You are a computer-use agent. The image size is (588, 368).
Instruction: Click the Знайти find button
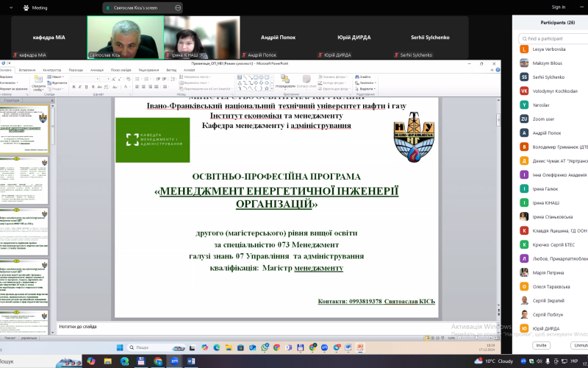(x=363, y=77)
